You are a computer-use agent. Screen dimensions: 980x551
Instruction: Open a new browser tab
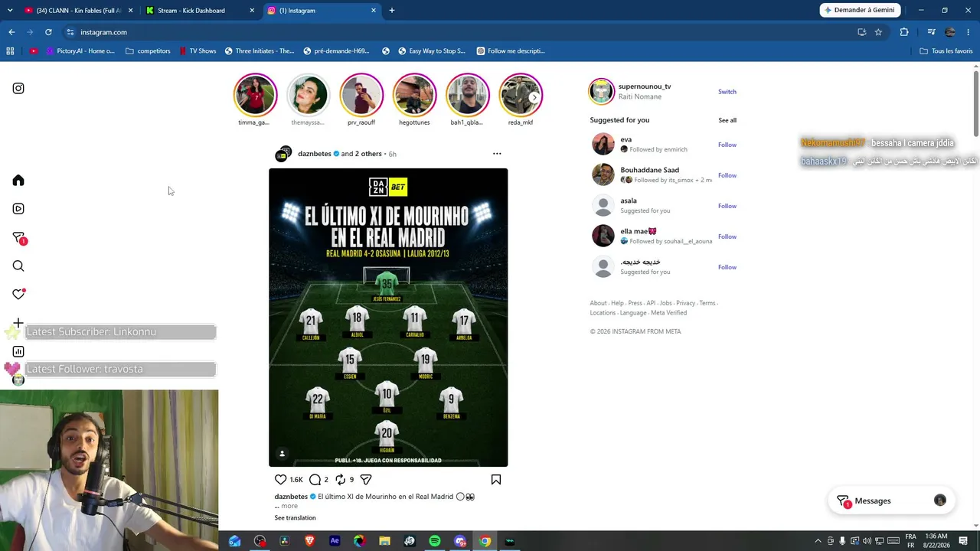(392, 11)
